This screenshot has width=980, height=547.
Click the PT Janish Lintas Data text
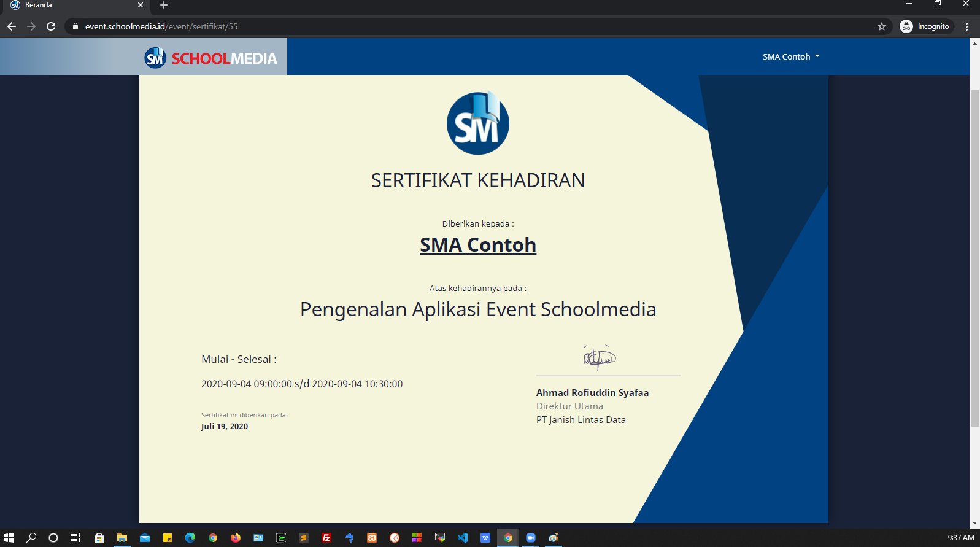tap(581, 419)
